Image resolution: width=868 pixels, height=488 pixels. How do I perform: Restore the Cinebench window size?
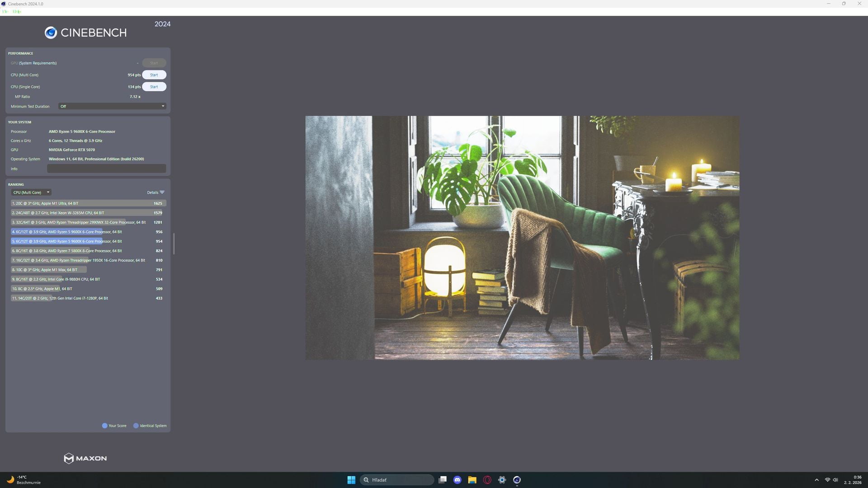(844, 4)
